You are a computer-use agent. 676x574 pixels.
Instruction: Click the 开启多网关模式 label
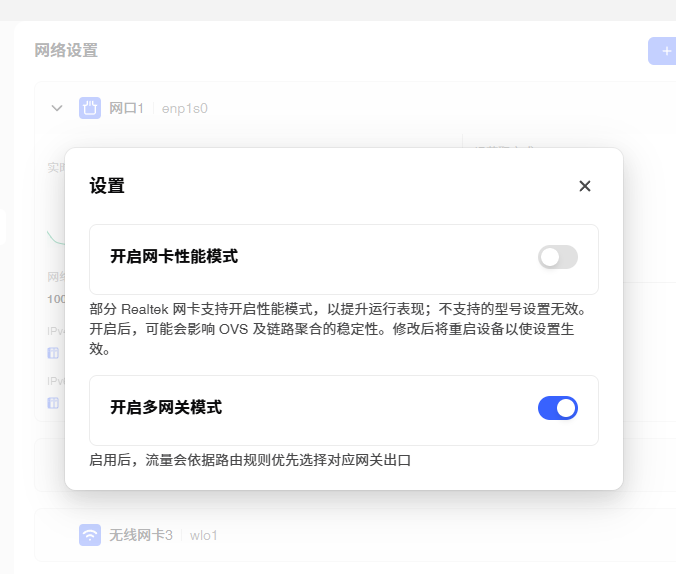click(x=166, y=407)
